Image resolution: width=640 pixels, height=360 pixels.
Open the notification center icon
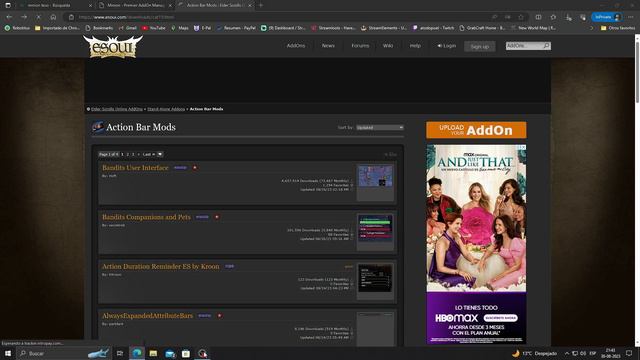pos(629,353)
